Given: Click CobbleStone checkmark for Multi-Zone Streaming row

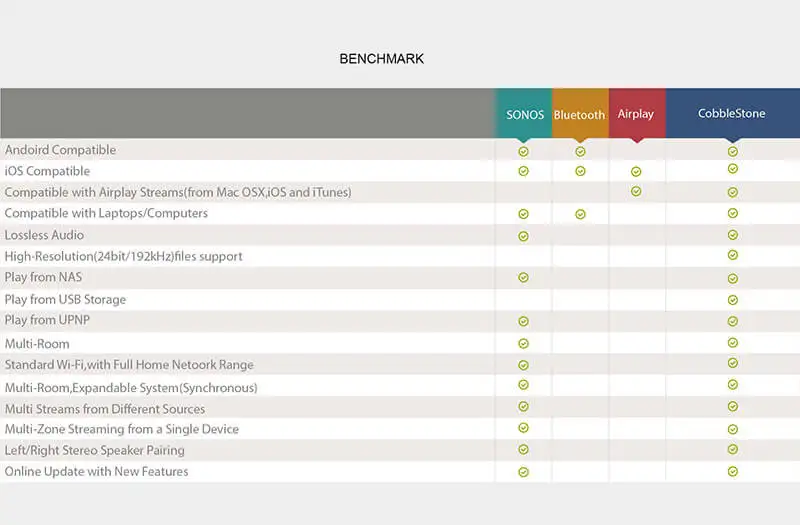Looking at the screenshot, I should coord(733,430).
